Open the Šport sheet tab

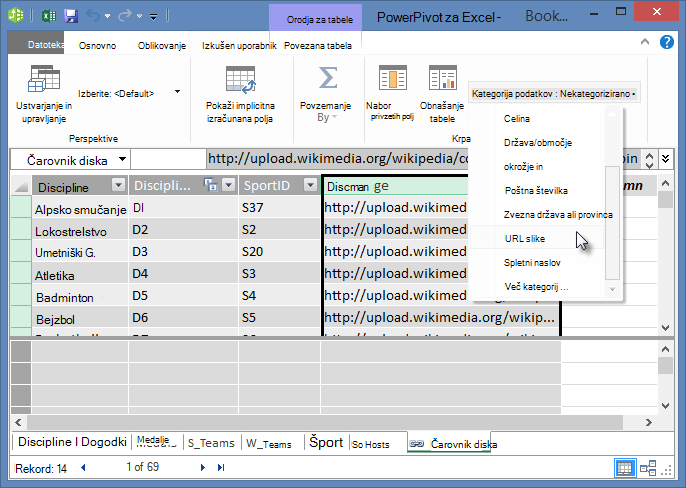click(x=326, y=442)
